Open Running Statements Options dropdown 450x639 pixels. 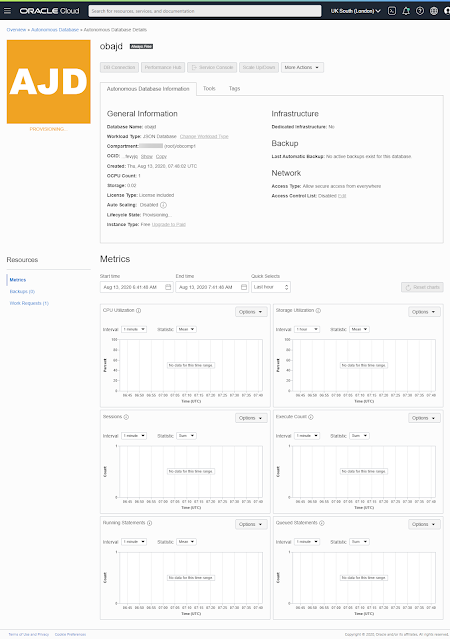(251, 524)
